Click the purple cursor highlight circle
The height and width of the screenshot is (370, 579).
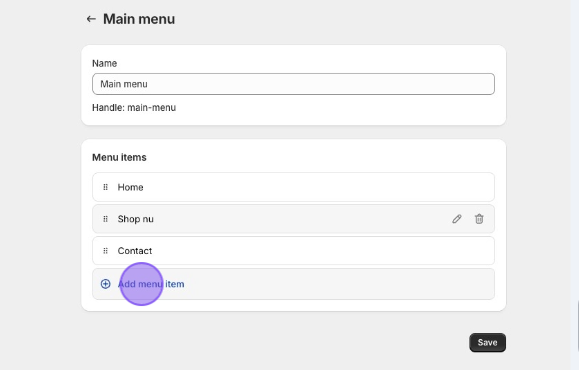pyautogui.click(x=141, y=284)
